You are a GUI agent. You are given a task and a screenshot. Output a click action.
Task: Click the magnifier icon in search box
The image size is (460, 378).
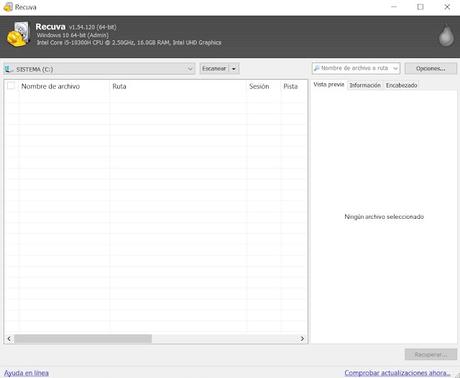[317, 68]
